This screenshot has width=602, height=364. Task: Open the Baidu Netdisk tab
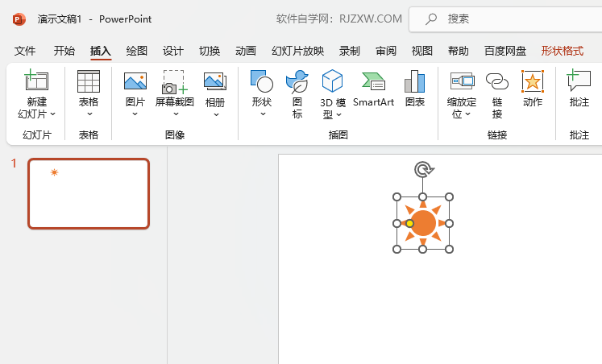pos(505,51)
